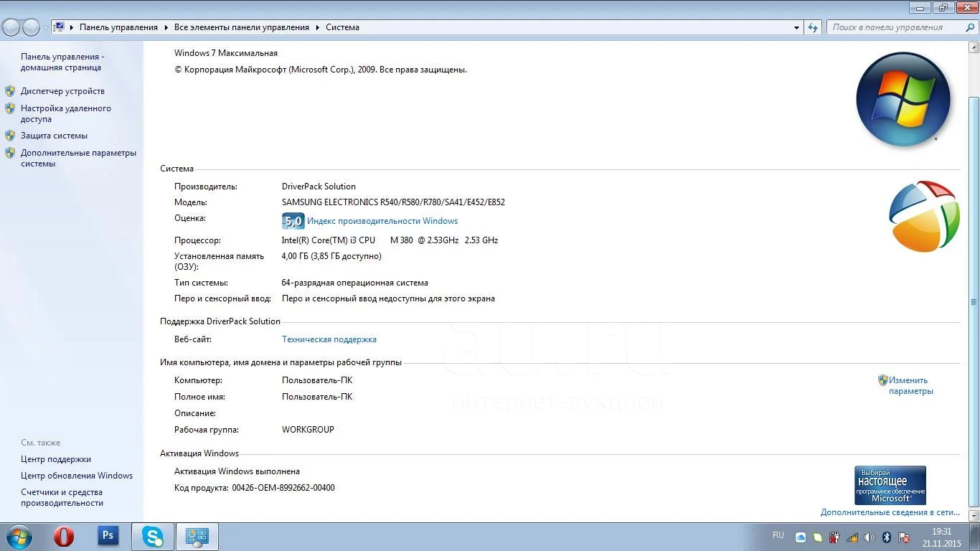Screen dimensions: 980x551
Task: Click the 4,00 ГБ memory value
Action: coord(331,256)
